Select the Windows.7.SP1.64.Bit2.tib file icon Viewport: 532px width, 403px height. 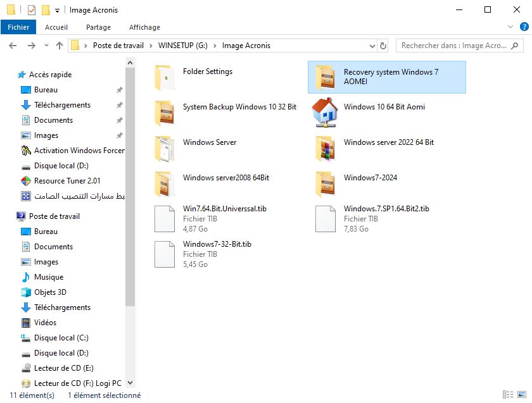(326, 219)
